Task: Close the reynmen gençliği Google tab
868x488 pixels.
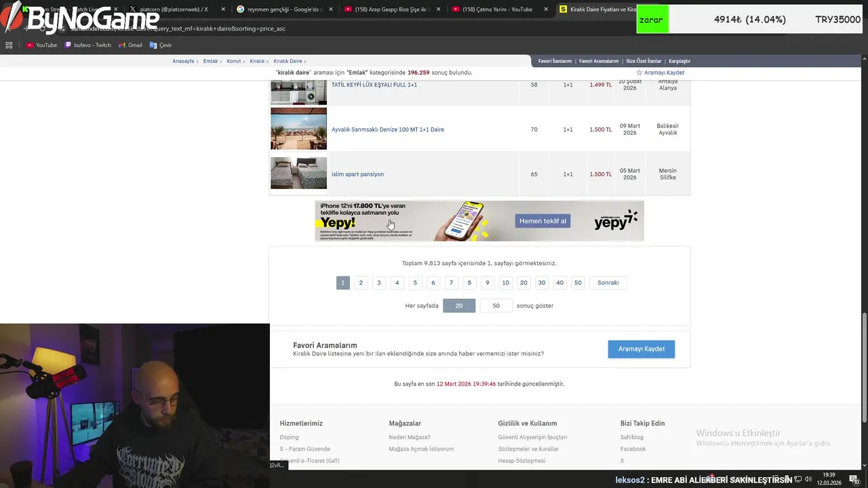Action: (x=331, y=9)
